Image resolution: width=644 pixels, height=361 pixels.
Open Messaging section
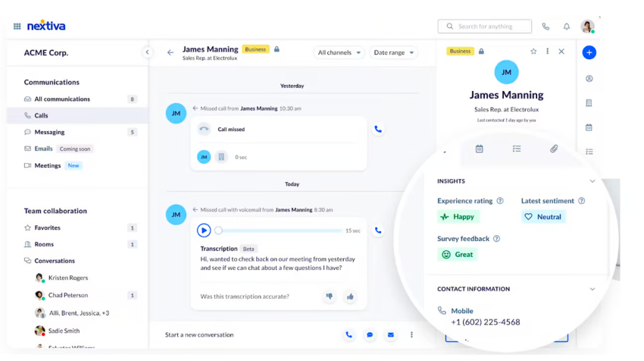[77, 132]
